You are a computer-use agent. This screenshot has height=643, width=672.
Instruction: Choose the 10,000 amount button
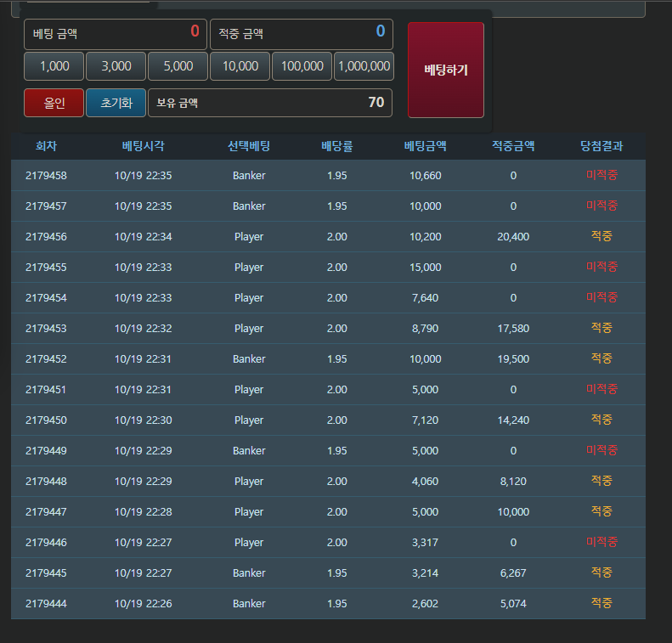[x=240, y=66]
